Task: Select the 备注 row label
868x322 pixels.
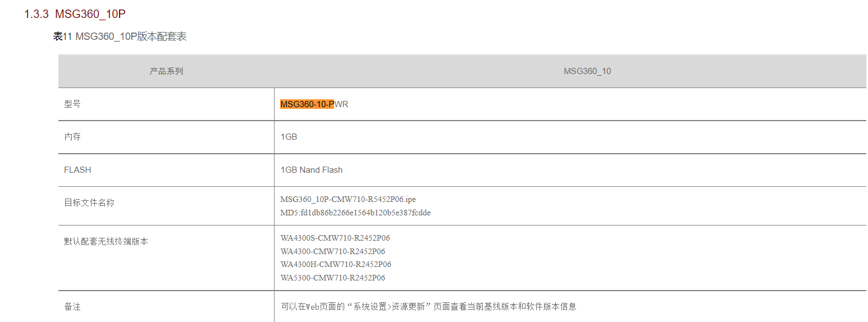Action: pyautogui.click(x=72, y=307)
